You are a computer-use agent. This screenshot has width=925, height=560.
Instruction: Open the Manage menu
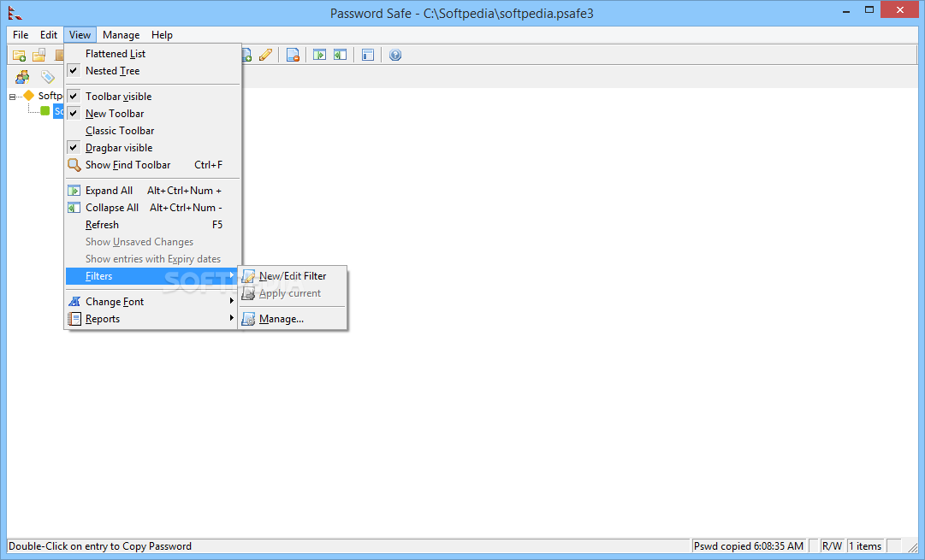click(x=121, y=35)
